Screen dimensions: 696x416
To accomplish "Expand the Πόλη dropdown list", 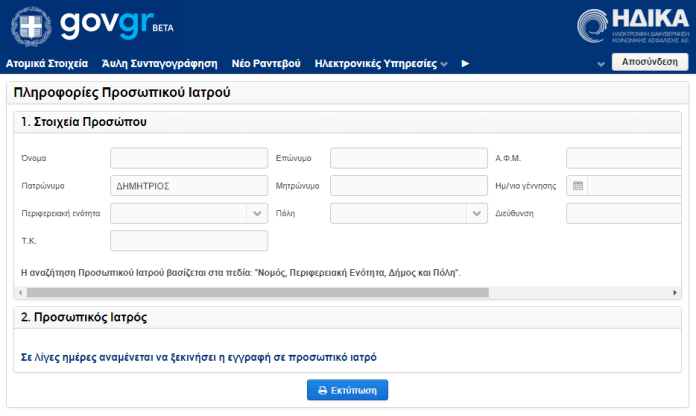I will tap(476, 213).
